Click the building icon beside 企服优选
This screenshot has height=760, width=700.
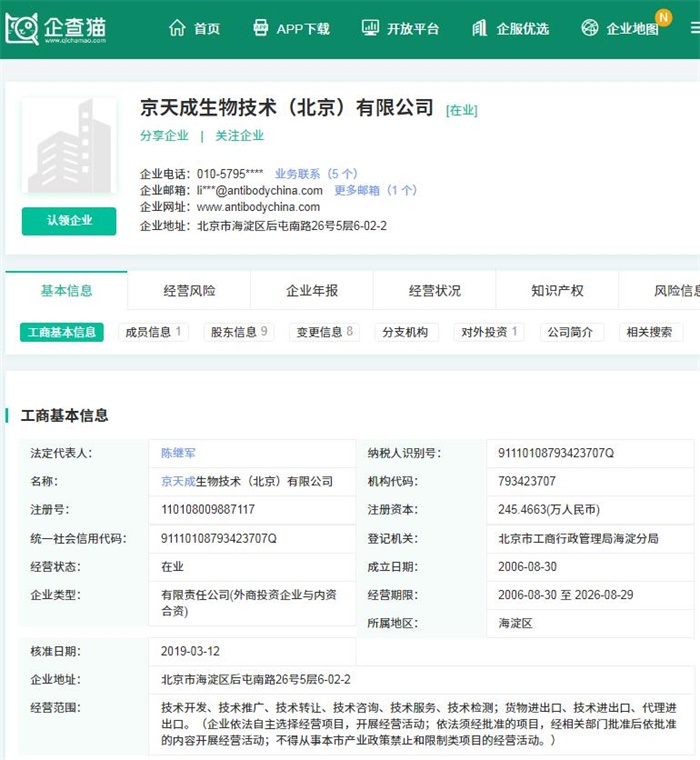(x=479, y=28)
